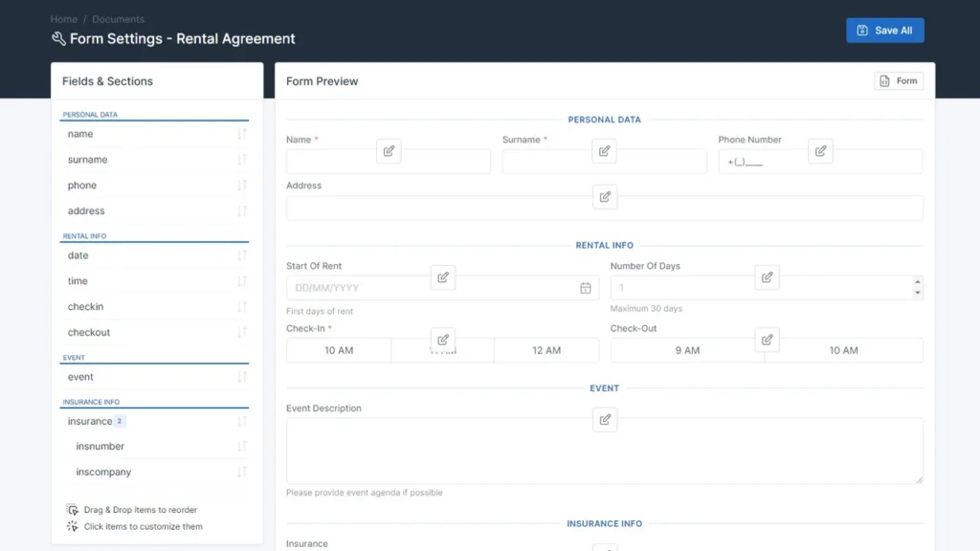Screen dimensions: 980x551
Task: Edit the Start Of Rent field settings
Action: (x=443, y=277)
